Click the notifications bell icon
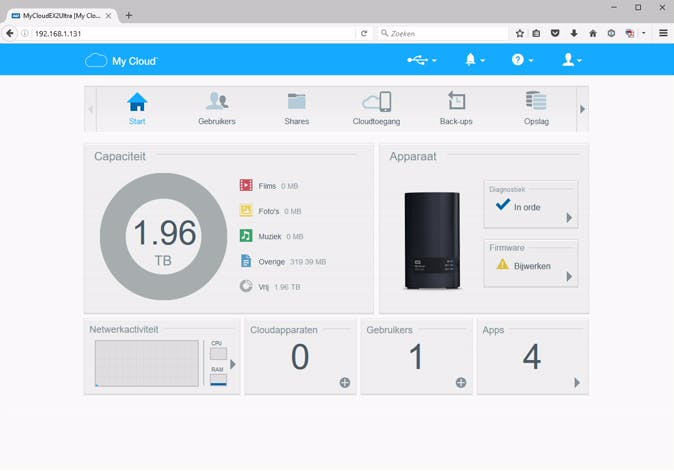Viewport: 674px width, 471px height. (471, 59)
